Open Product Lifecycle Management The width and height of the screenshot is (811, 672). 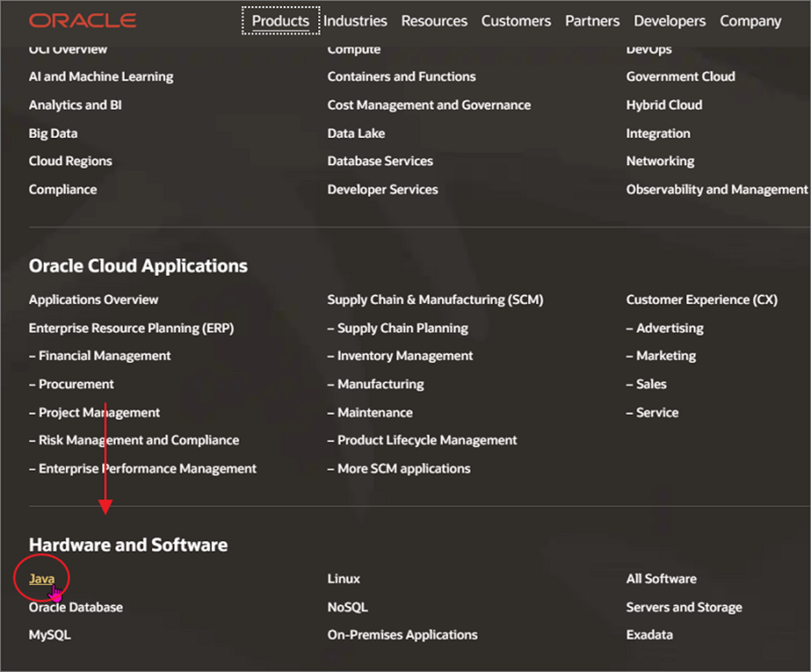422,440
